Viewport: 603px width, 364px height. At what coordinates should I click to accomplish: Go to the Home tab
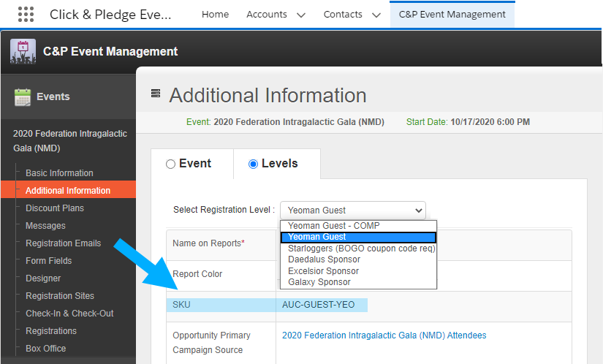tap(215, 14)
